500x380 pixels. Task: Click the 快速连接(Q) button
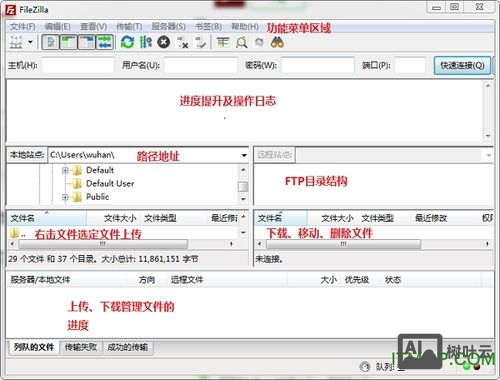462,65
